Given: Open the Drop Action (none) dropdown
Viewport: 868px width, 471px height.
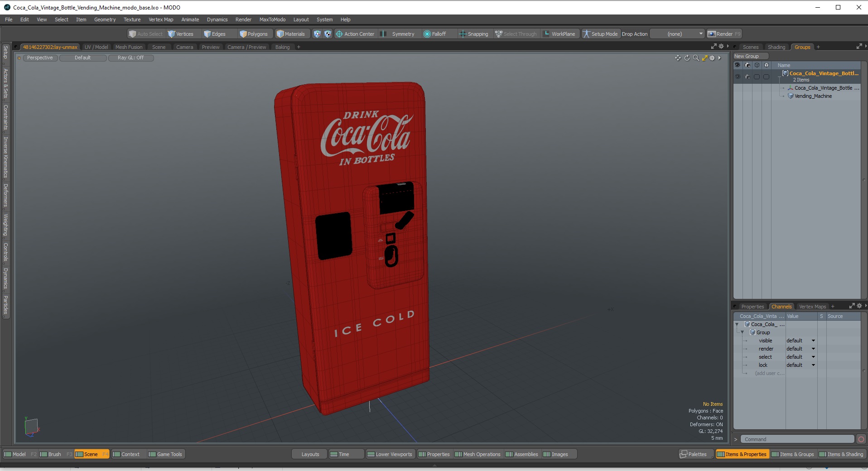Looking at the screenshot, I should coord(677,34).
